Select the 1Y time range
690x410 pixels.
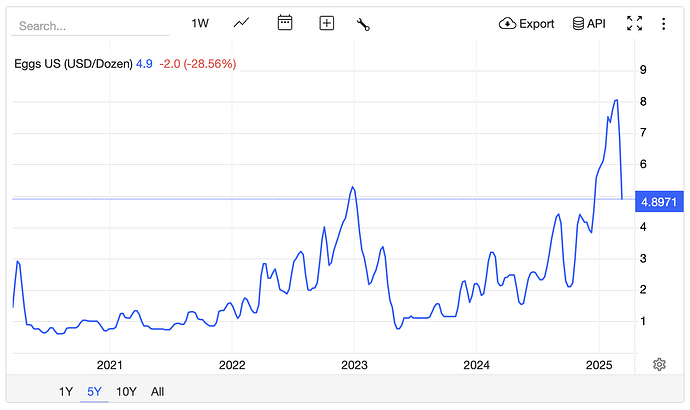(x=67, y=392)
